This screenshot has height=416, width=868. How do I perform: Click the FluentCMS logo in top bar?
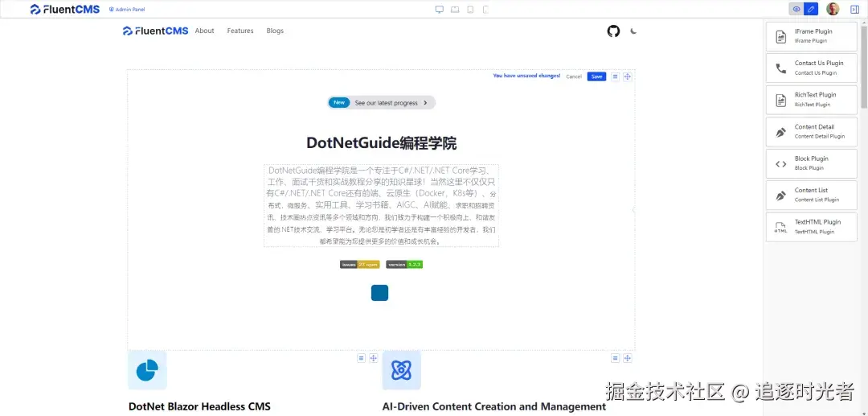point(65,9)
